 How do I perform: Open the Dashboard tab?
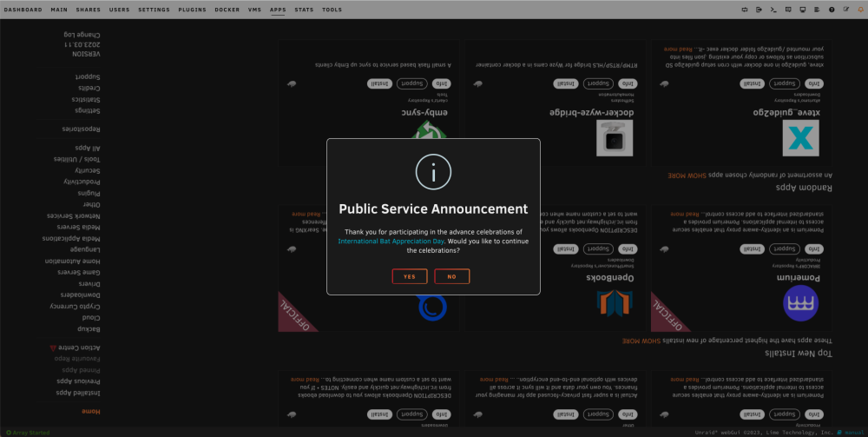(x=23, y=10)
